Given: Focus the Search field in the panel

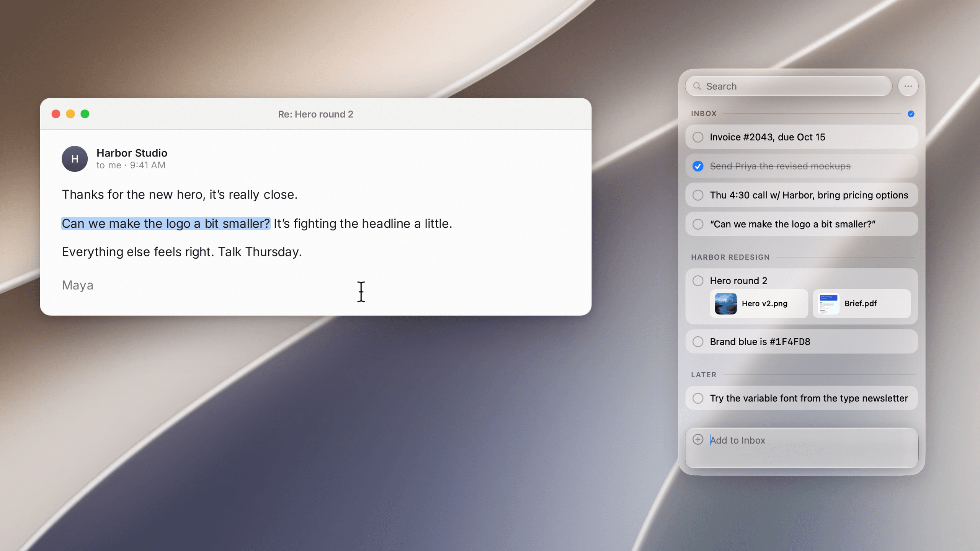Looking at the screenshot, I should pyautogui.click(x=788, y=86).
